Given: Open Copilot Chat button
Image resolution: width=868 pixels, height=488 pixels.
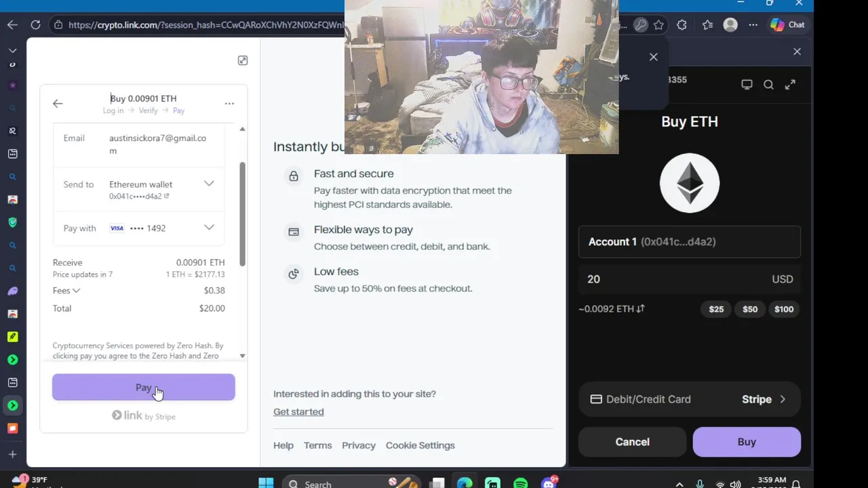Looking at the screenshot, I should 788,25.
